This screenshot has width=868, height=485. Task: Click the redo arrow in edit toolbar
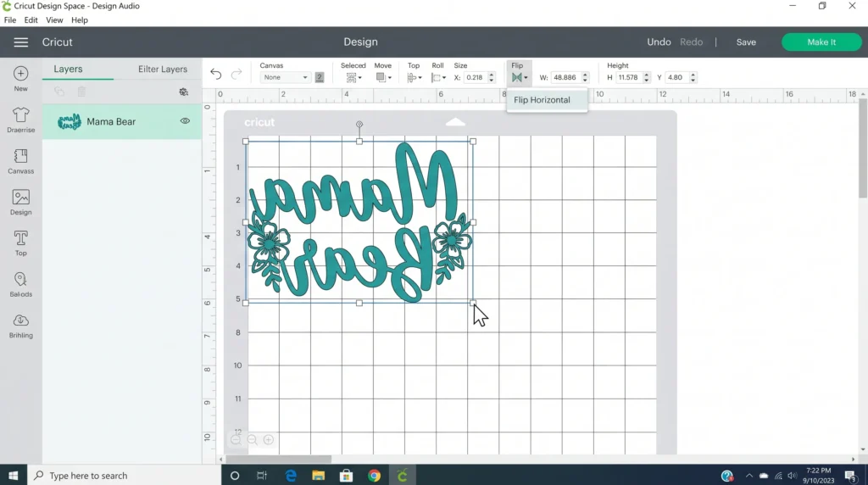pos(236,74)
